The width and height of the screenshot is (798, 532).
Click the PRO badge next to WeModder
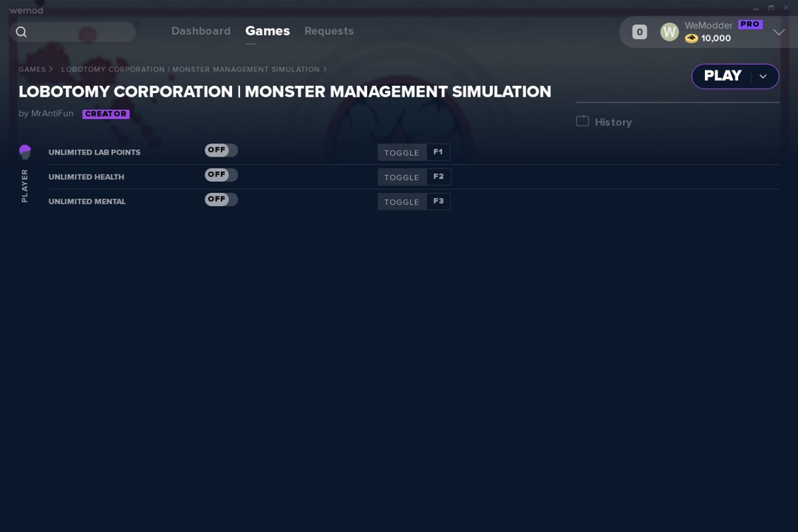pos(750,24)
